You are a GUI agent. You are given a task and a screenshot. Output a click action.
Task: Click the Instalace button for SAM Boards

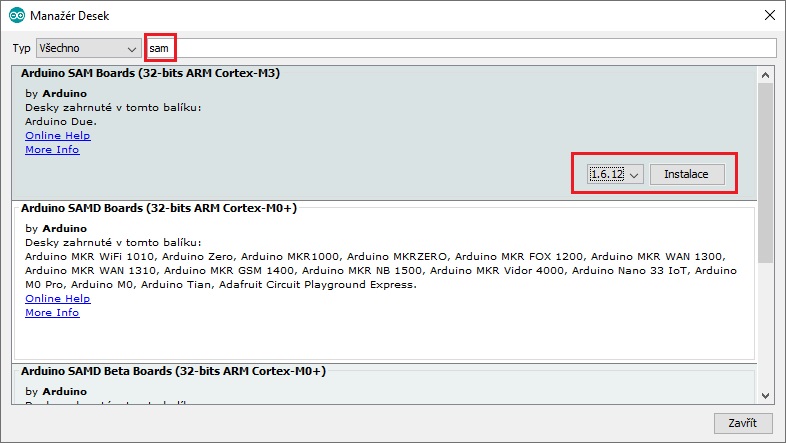[687, 174]
